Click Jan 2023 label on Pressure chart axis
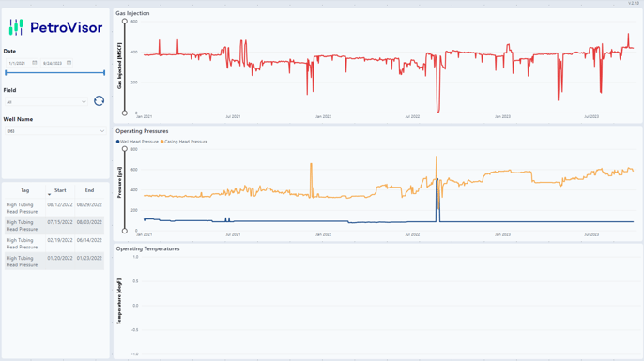The height and width of the screenshot is (361, 644). [502, 234]
